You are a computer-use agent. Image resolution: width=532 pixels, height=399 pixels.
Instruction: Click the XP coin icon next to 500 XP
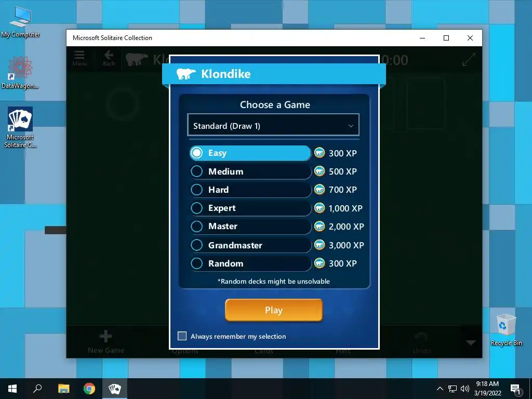coord(320,171)
